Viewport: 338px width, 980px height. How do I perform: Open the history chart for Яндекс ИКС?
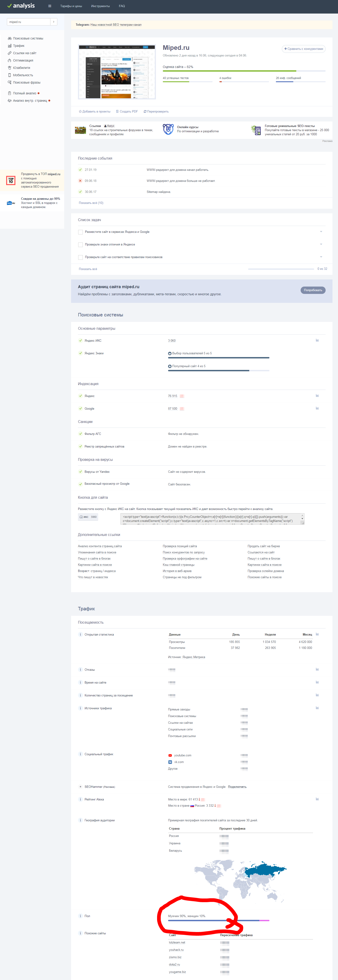pyautogui.click(x=317, y=340)
